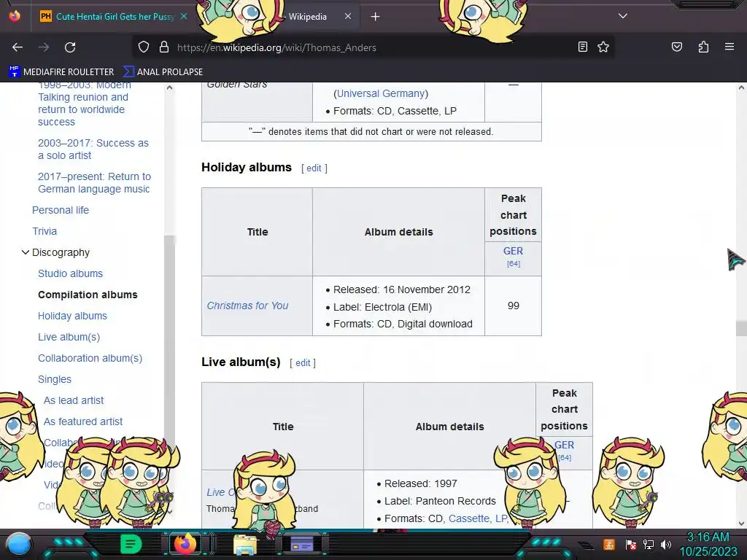Toggle reader view icon in address bar
Screen dimensions: 747x560
582,47
